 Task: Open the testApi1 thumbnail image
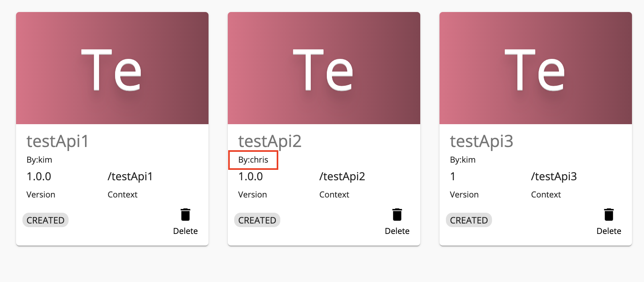pyautogui.click(x=112, y=68)
